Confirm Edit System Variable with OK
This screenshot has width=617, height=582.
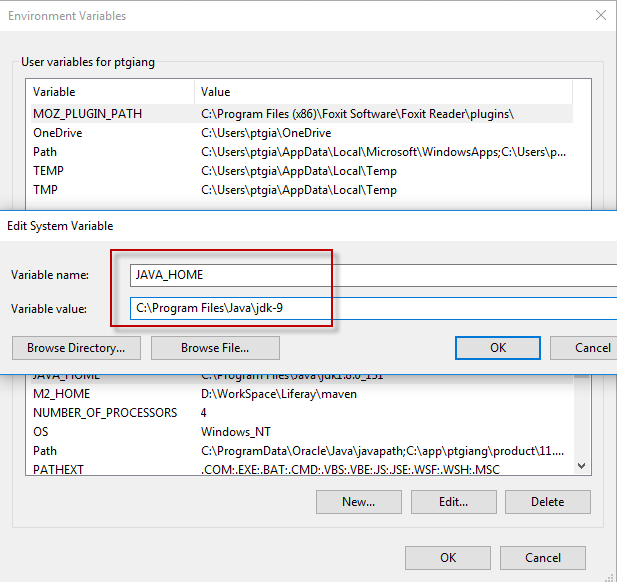pyautogui.click(x=497, y=348)
